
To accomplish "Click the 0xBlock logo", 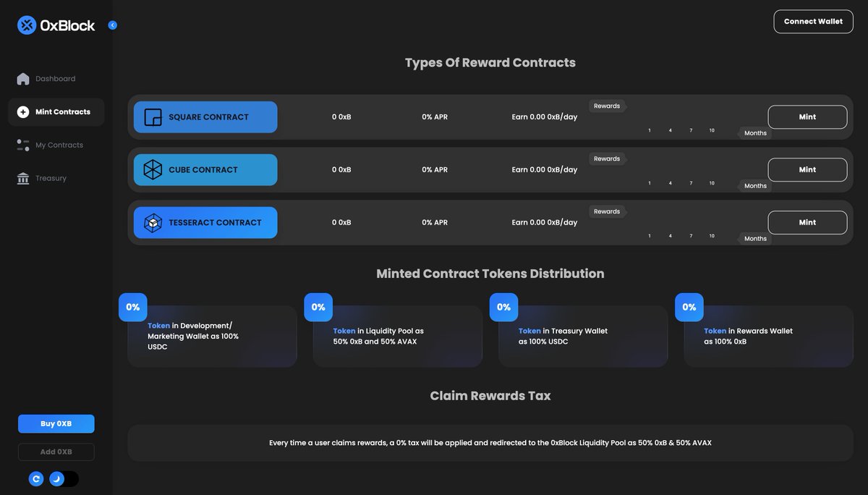I will click(27, 25).
